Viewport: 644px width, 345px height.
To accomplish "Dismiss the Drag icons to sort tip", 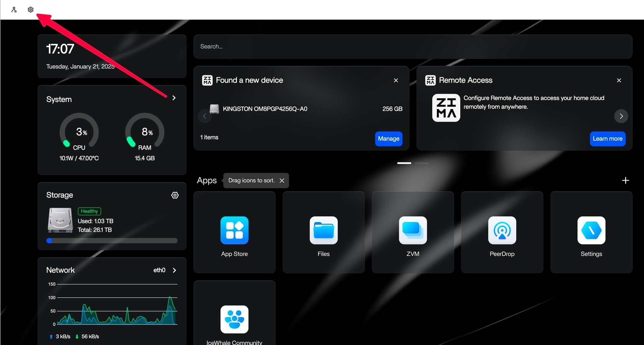I will coord(282,181).
